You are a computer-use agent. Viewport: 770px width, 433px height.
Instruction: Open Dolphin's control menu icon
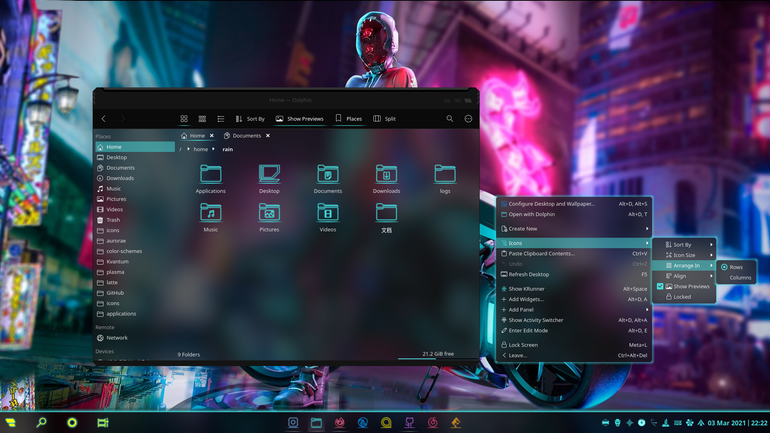(x=468, y=119)
